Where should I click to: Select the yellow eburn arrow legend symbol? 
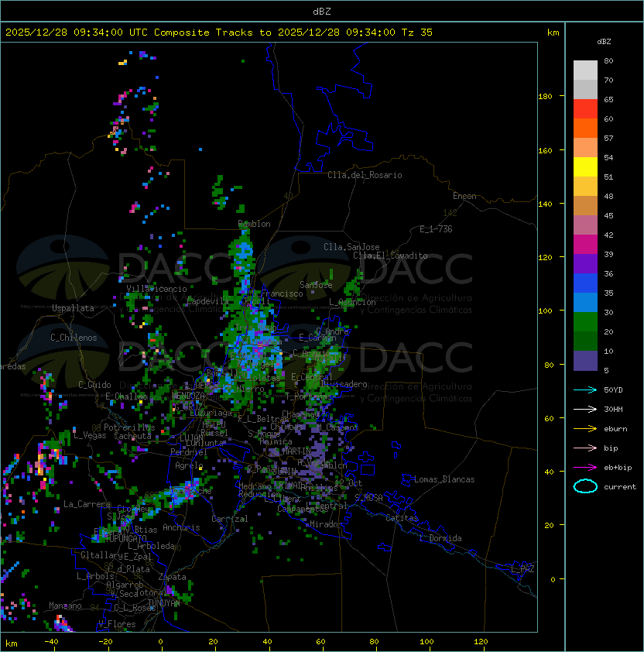click(585, 429)
